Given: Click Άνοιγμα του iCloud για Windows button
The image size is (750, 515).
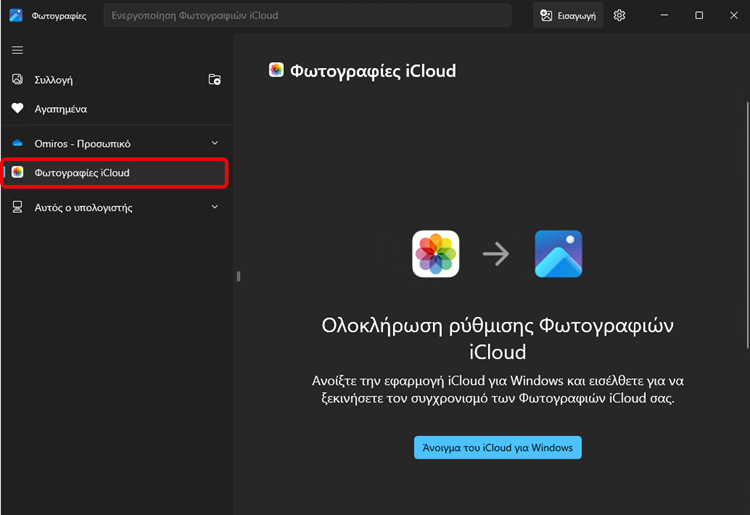Looking at the screenshot, I should (x=498, y=448).
